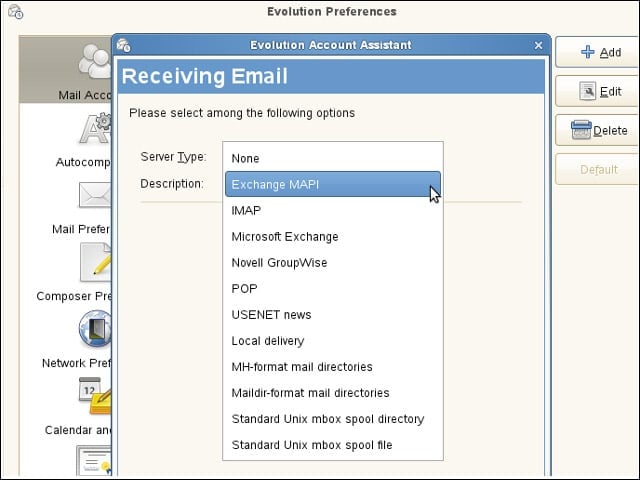
Task: Pick Microsoft Exchange server type
Action: point(333,237)
